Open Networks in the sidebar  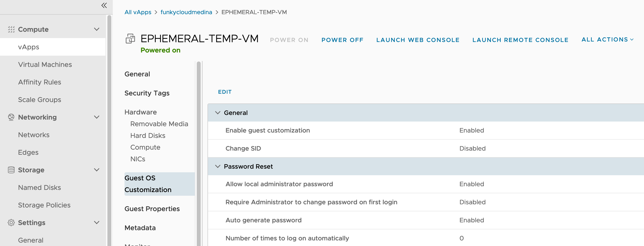pos(34,135)
